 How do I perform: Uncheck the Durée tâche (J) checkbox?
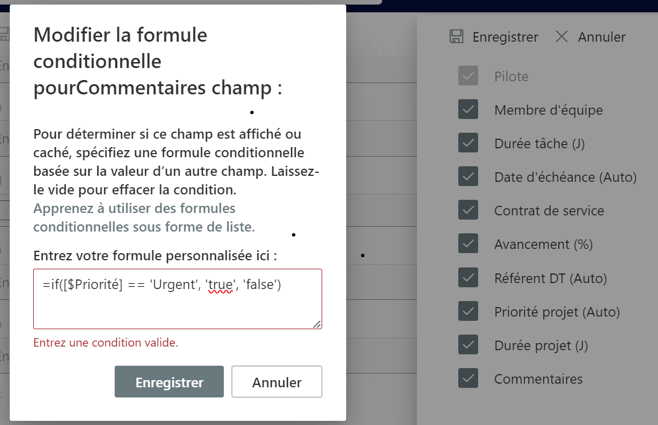pos(468,143)
